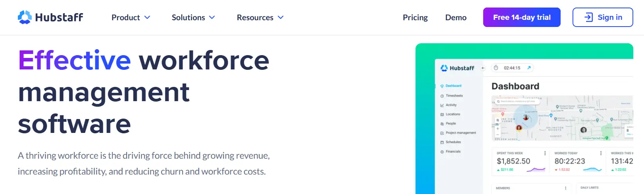Click the Sign in button
Screen dimensions: 644x194
(603, 17)
